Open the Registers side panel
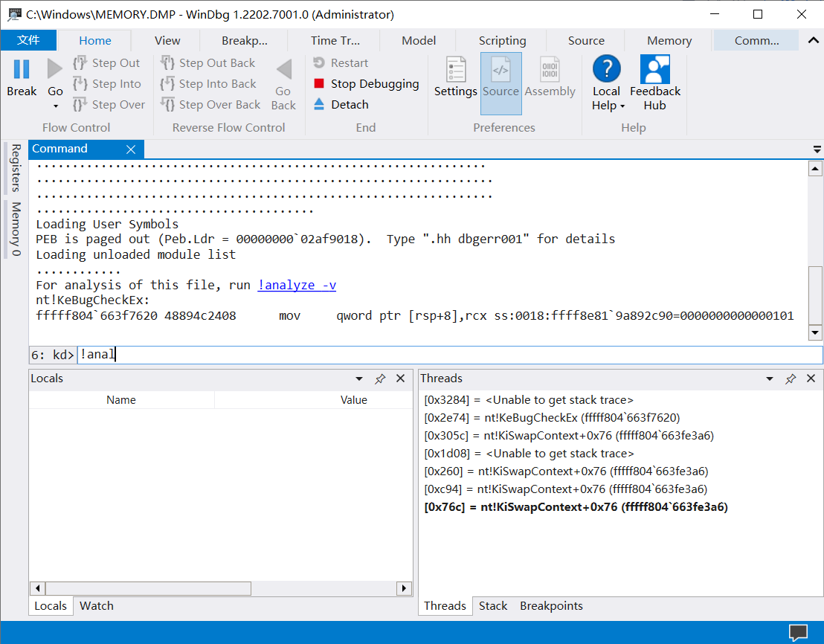This screenshot has width=824, height=644. pos(16,167)
